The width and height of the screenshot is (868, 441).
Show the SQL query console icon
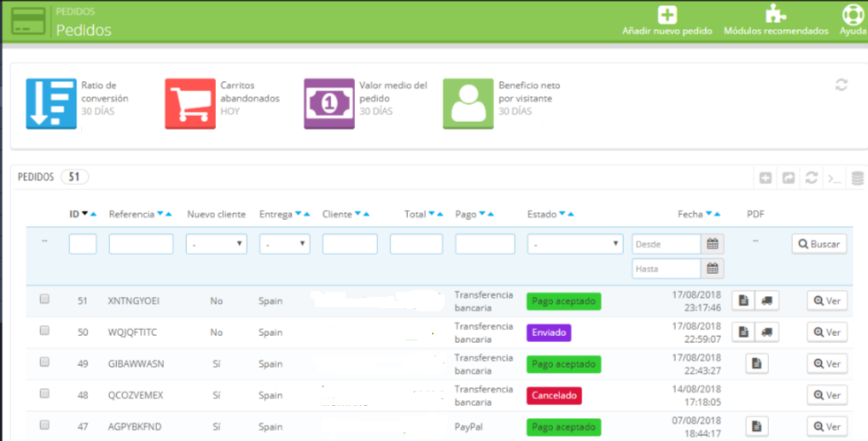point(834,178)
